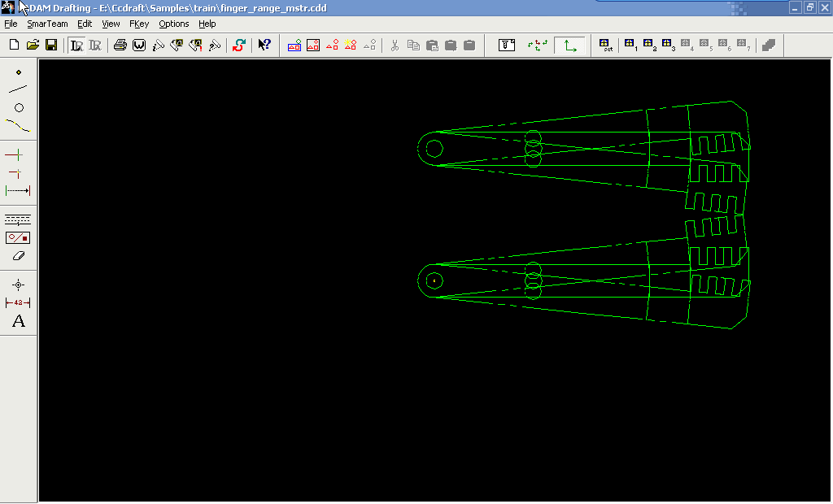Click the first clipboard paste icon
Viewport: 833px width, 504px height.
[432, 46]
